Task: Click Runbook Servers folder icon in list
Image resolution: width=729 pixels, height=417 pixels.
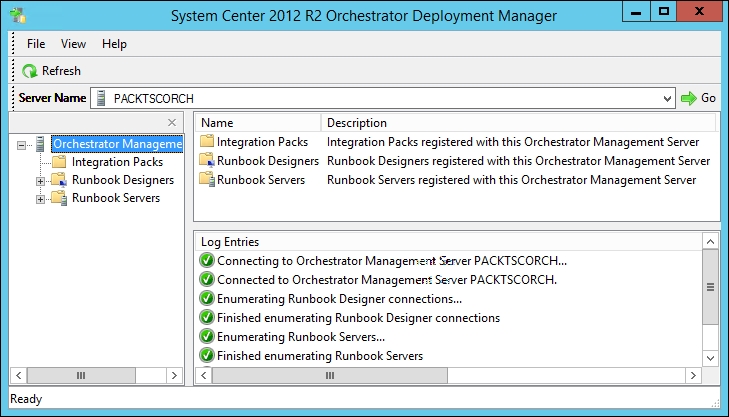Action: pos(207,179)
